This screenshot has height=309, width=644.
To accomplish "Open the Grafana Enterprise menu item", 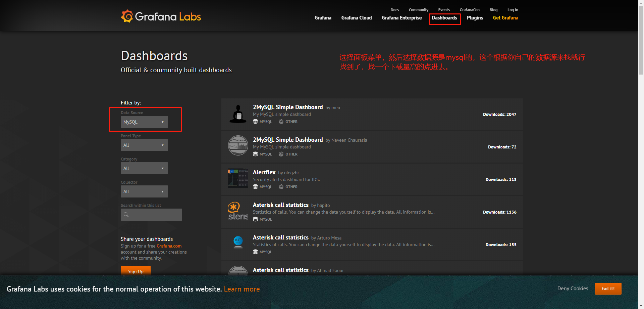I will pyautogui.click(x=402, y=18).
